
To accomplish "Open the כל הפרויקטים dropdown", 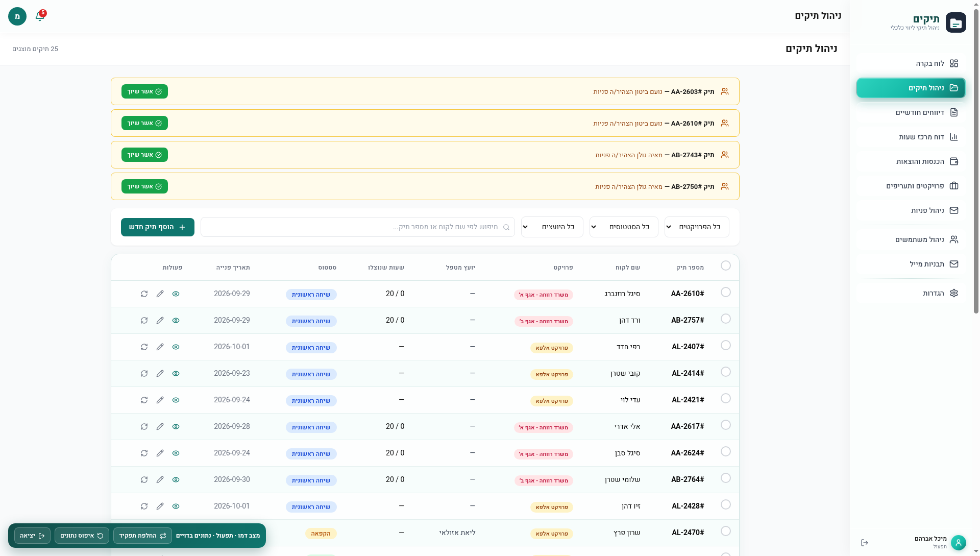I will pyautogui.click(x=697, y=227).
